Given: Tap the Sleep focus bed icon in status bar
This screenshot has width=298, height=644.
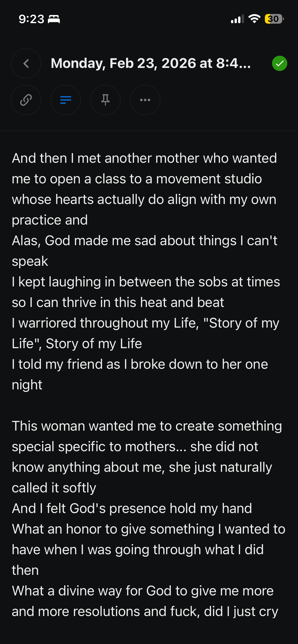Looking at the screenshot, I should [54, 19].
